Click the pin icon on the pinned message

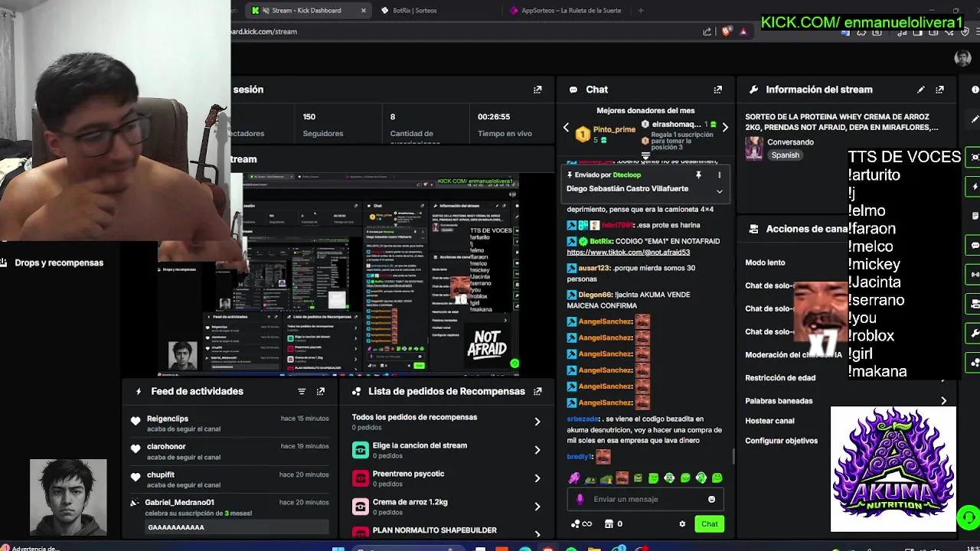click(698, 175)
